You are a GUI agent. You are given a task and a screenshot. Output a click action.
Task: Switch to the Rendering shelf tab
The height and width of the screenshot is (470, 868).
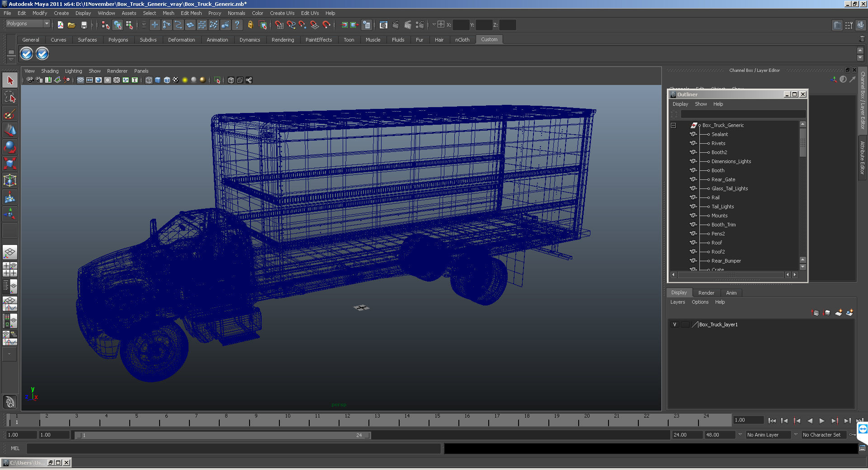[283, 40]
